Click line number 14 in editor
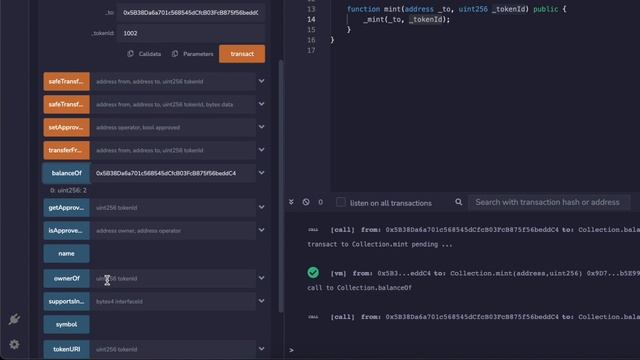The width and height of the screenshot is (640, 360). click(311, 19)
